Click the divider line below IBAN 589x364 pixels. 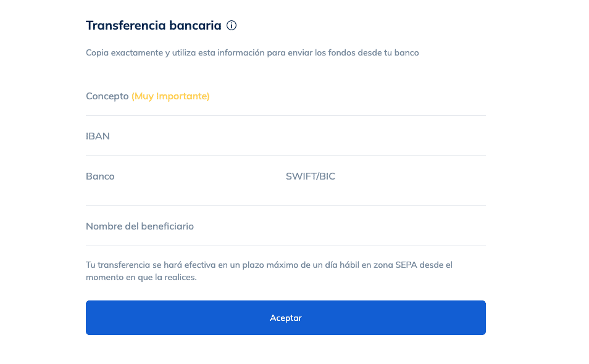[x=285, y=155]
